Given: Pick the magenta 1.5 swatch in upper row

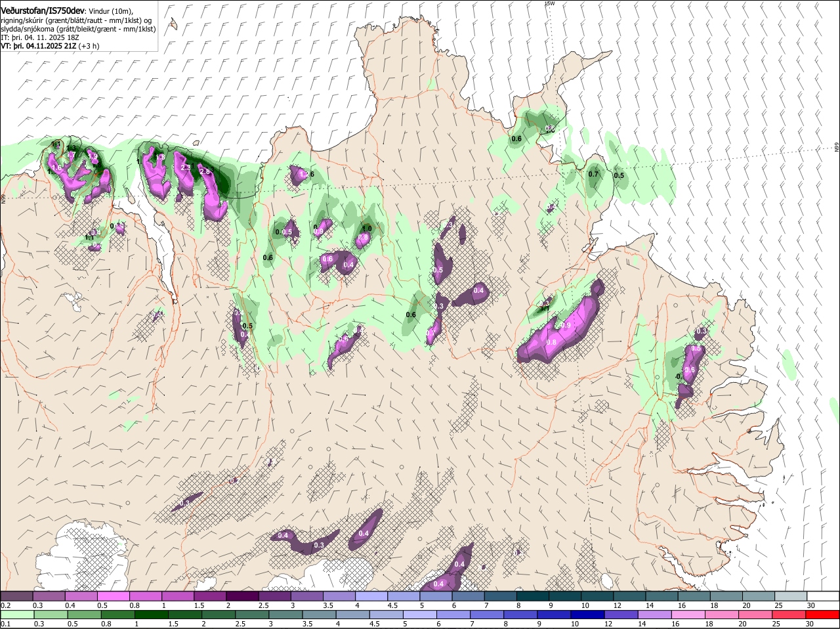Looking at the screenshot, I should [x=210, y=596].
